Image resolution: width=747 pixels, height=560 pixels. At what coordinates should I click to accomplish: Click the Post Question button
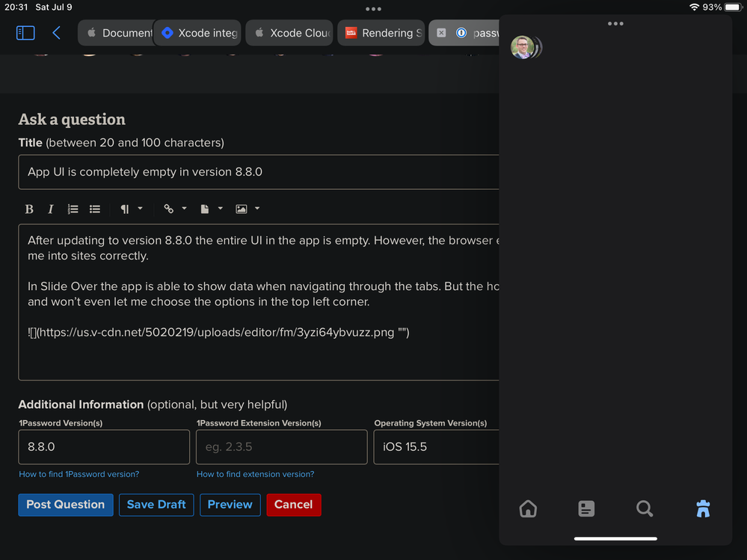66,505
